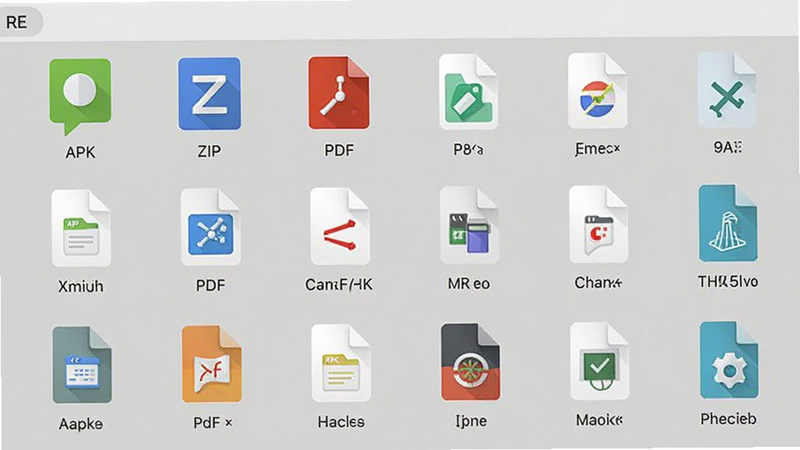Click the MR eo file name label
The width and height of the screenshot is (800, 450).
click(469, 283)
